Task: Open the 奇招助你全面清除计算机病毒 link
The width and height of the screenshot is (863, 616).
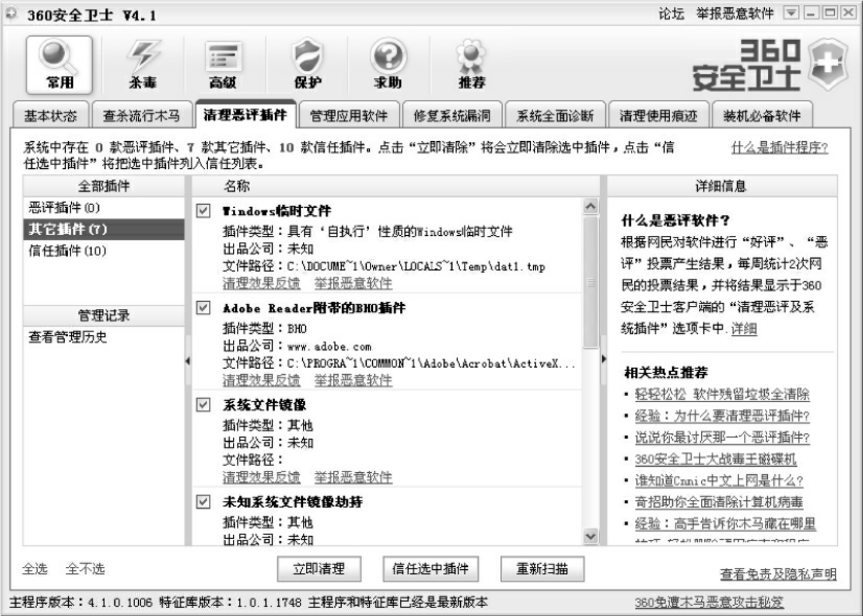Action: point(719,502)
